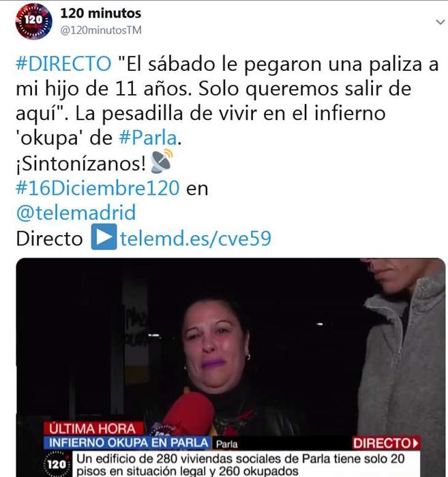Click the blue play button emoji
The height and width of the screenshot is (477, 448).
click(104, 236)
